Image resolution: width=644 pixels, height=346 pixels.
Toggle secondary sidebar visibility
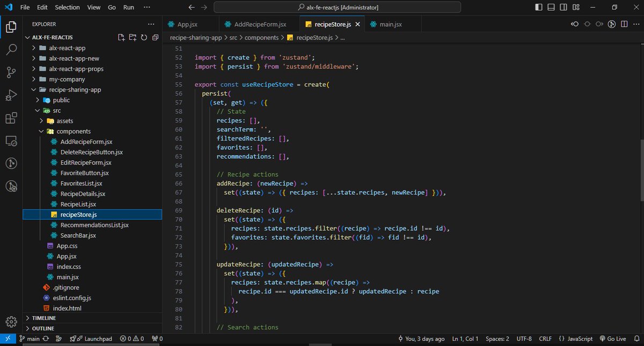[563, 8]
